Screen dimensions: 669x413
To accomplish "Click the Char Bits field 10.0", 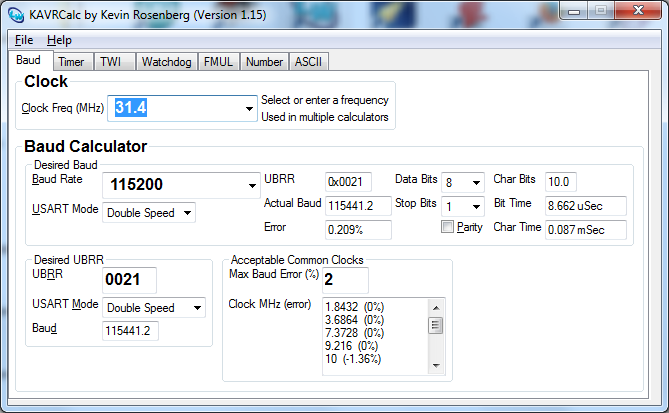I will 561,182.
